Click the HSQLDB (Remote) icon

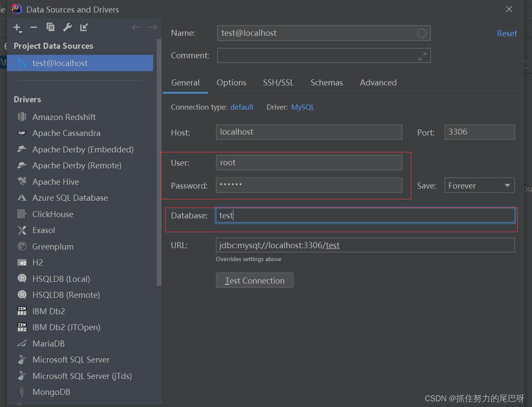[x=22, y=295]
